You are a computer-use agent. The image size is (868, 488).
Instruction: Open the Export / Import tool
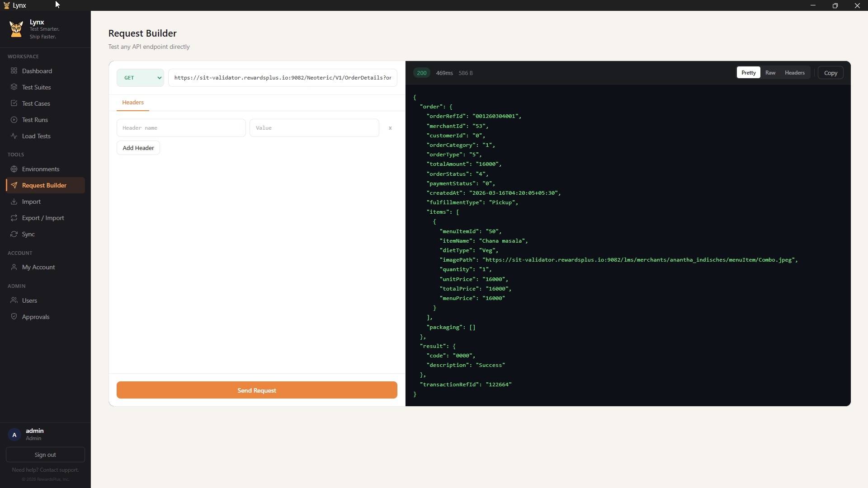(x=42, y=217)
